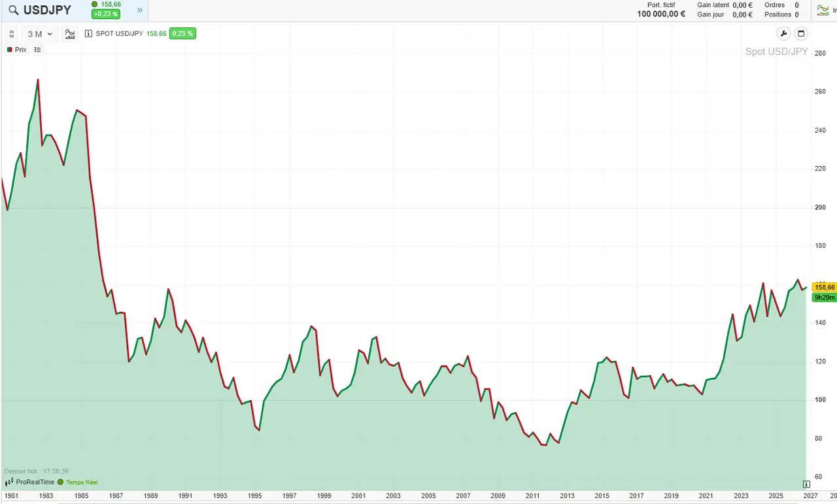This screenshot has width=837, height=504.
Task: Click the indicator icon in the top-right header
Action: point(823,10)
